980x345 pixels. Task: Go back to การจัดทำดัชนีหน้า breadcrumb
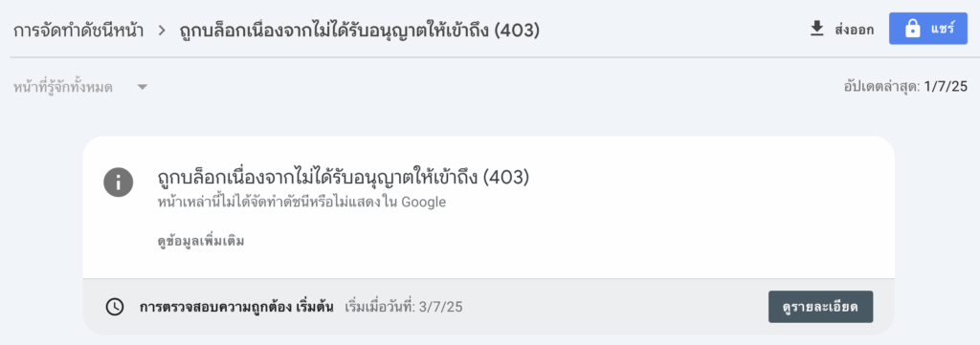point(78,30)
